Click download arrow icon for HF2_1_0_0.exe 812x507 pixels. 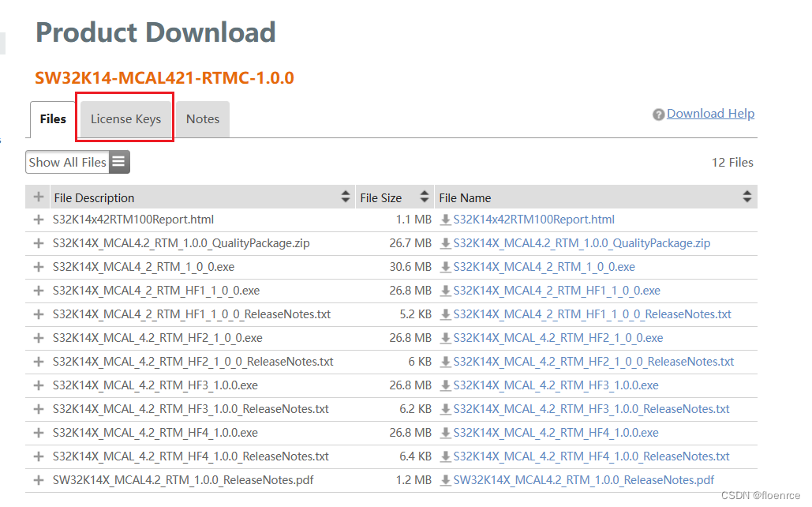coord(445,339)
